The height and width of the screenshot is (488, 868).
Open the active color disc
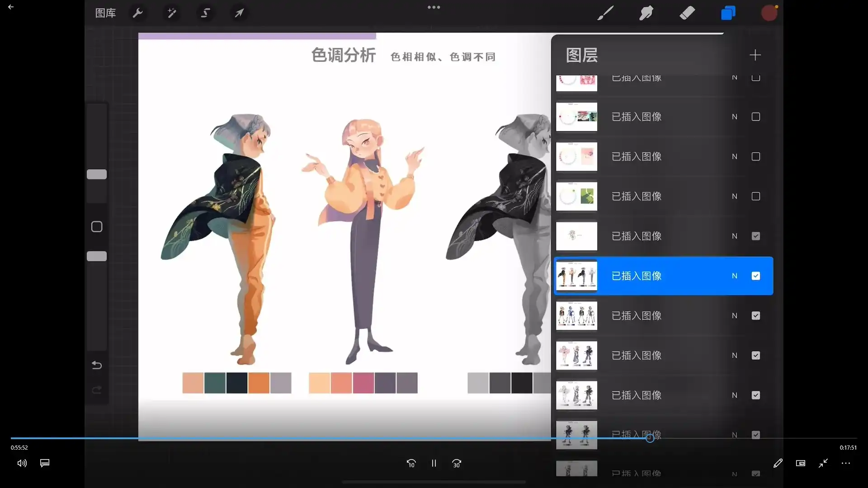coord(769,13)
